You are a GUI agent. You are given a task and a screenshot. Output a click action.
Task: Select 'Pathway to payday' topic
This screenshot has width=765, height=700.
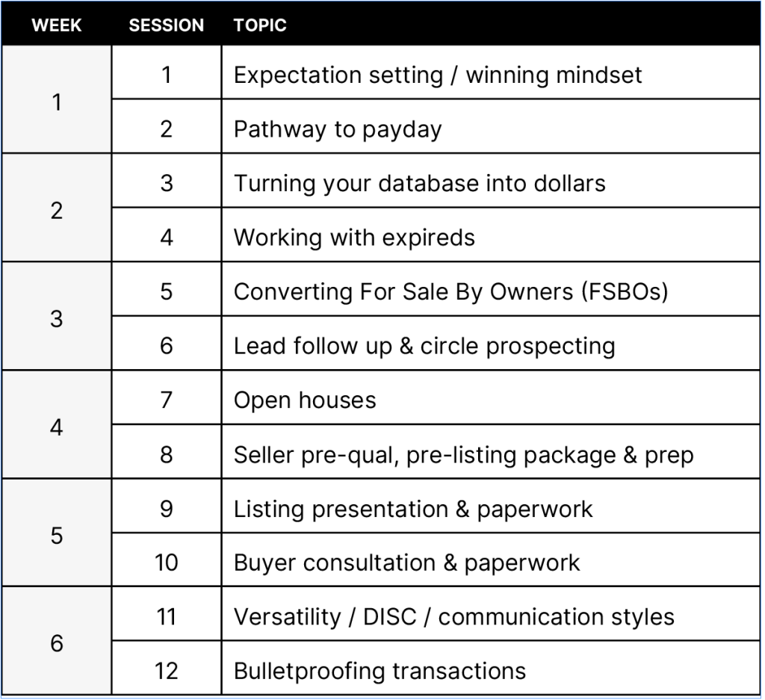click(x=338, y=128)
